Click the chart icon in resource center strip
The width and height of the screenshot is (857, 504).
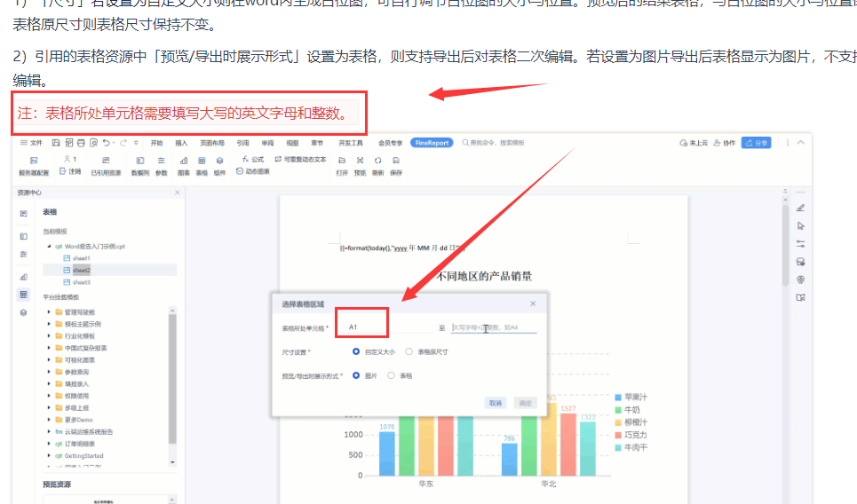coord(23,277)
